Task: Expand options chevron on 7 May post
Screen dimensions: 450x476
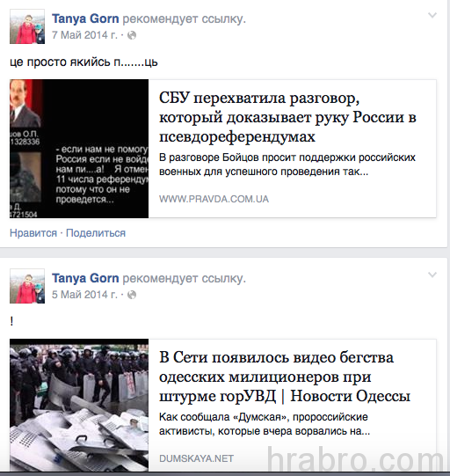Action: point(432,15)
